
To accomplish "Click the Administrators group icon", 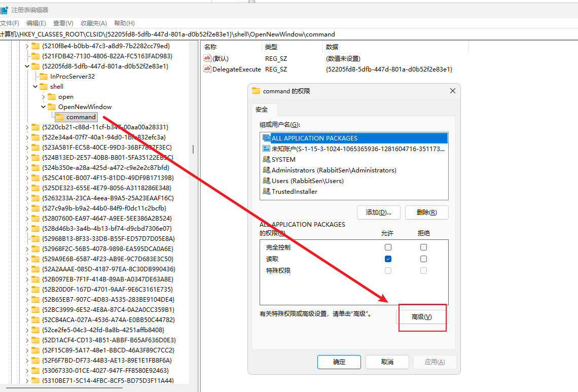I will click(266, 170).
